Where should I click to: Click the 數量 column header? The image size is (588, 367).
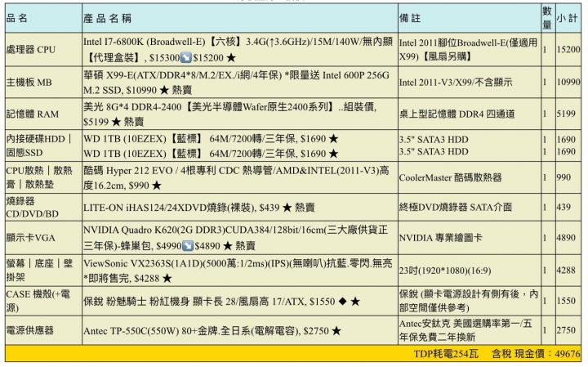tap(547, 18)
